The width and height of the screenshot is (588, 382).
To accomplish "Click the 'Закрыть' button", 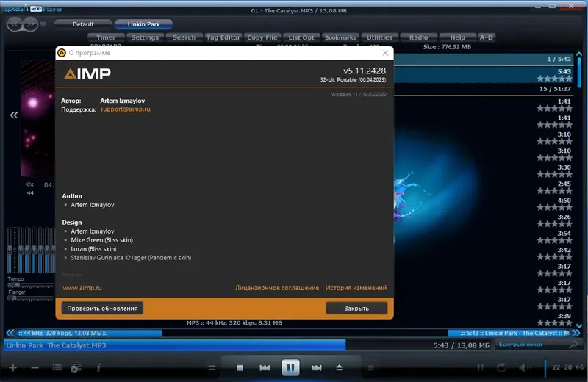I will [x=356, y=308].
